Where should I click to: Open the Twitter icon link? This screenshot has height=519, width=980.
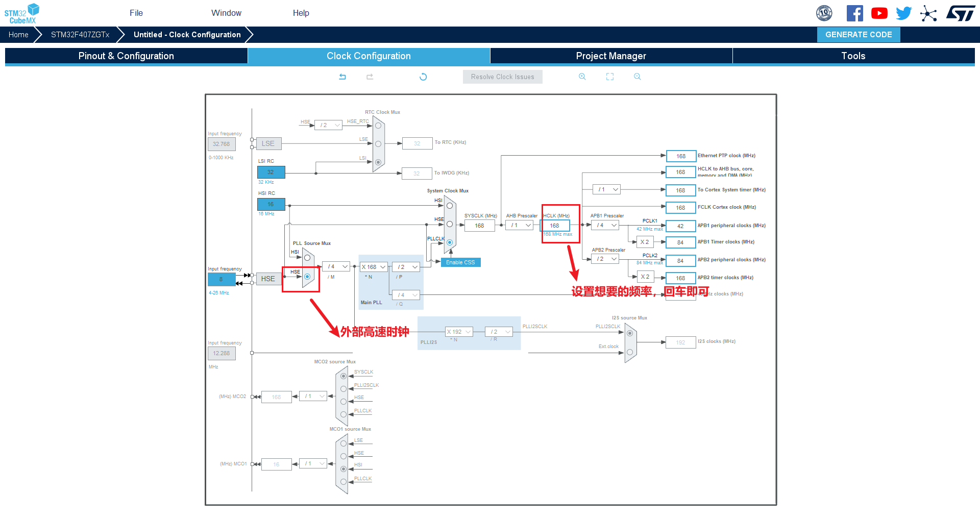tap(904, 13)
